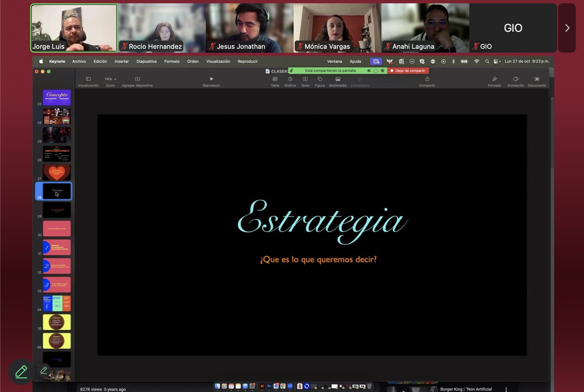
Task: Open the Orden menu
Action: pos(193,61)
